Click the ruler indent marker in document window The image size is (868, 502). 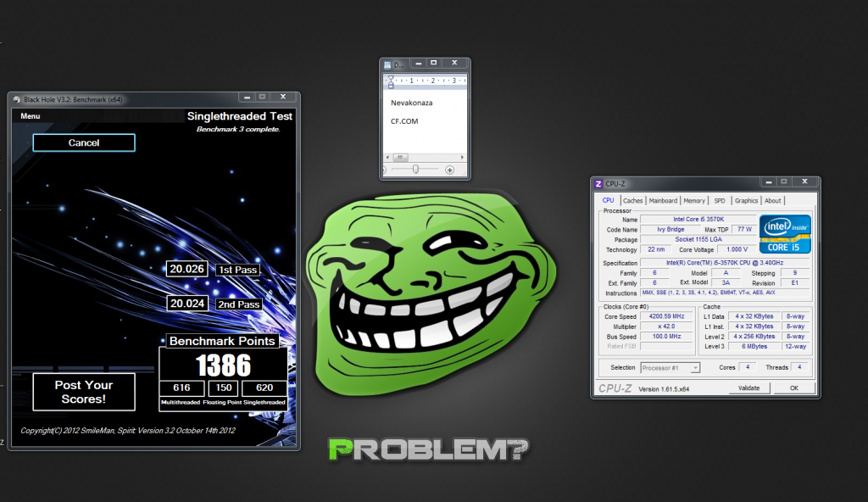391,82
